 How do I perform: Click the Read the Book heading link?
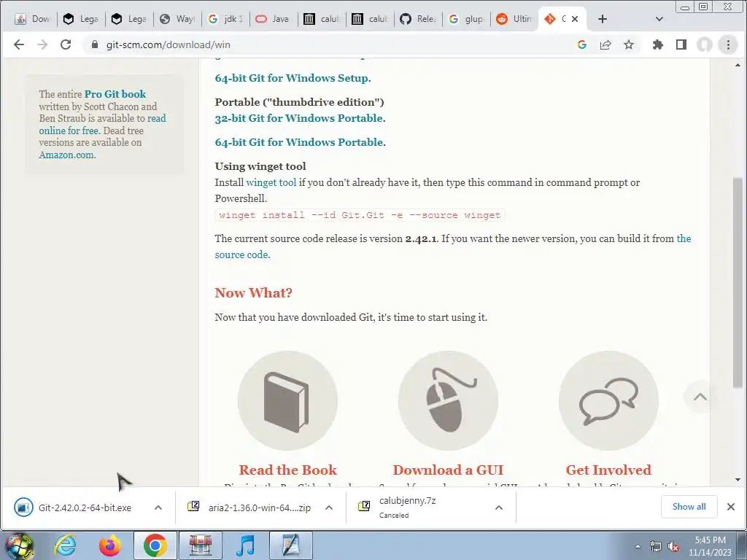pos(287,470)
